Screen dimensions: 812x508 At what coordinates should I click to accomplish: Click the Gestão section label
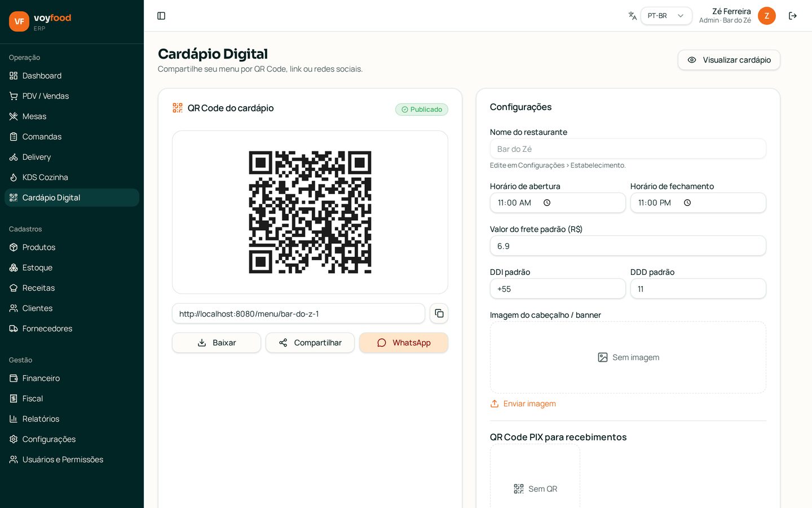coord(20,360)
